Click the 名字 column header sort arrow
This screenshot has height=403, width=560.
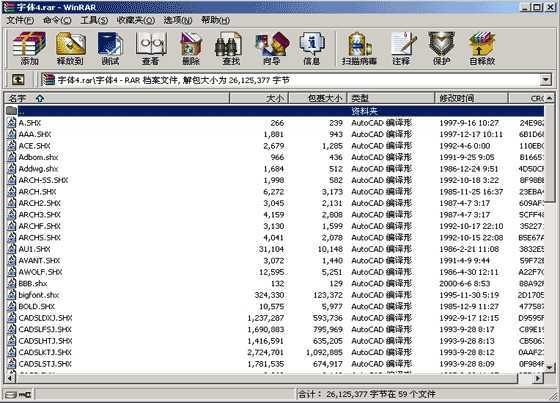pos(40,98)
